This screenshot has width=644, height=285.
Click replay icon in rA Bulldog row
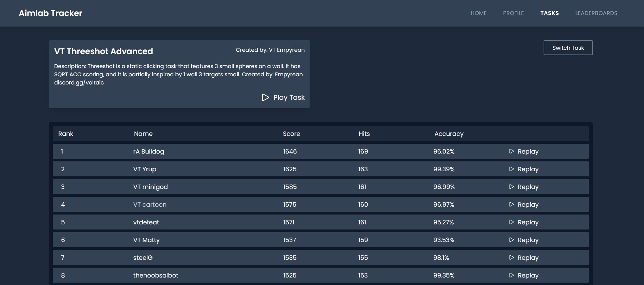[511, 151]
